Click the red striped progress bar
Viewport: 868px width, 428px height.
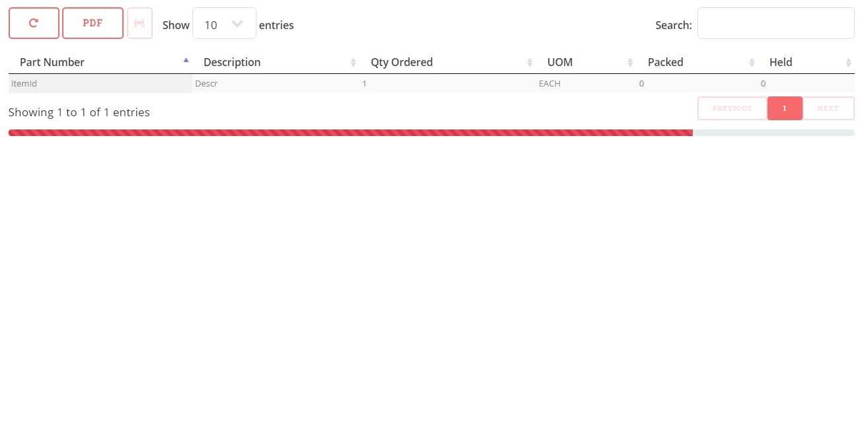tap(350, 133)
